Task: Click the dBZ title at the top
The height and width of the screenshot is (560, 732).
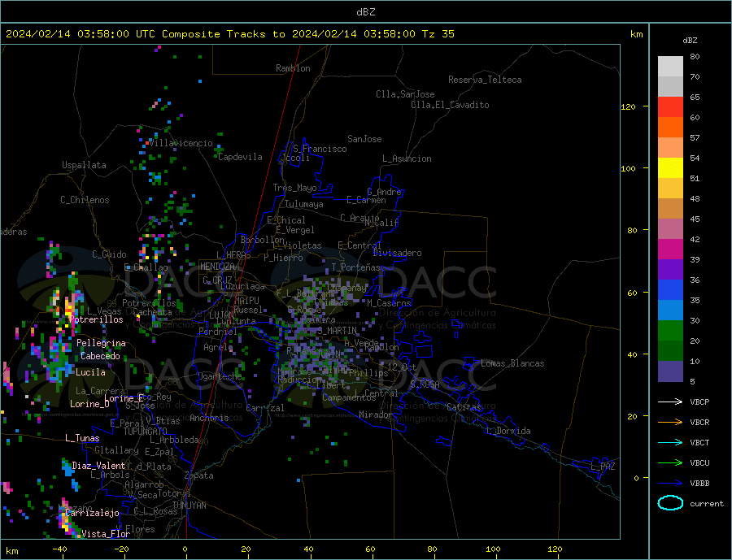Action: [x=365, y=12]
